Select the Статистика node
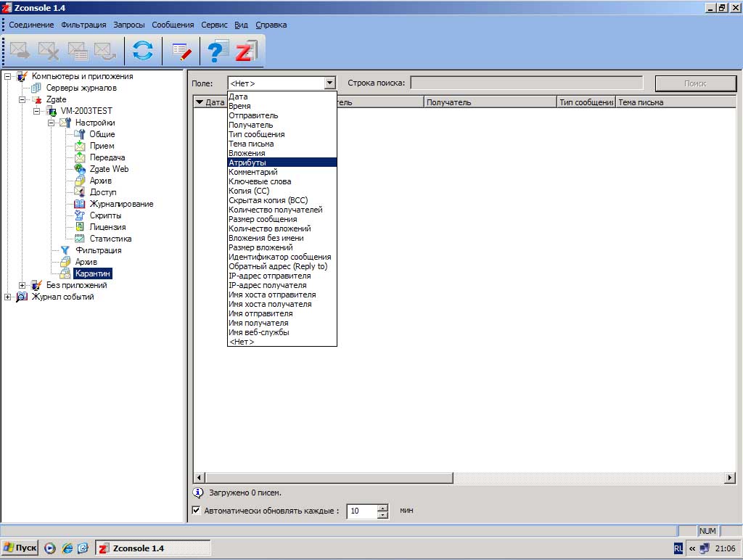Image resolution: width=743 pixels, height=560 pixels. (x=110, y=239)
